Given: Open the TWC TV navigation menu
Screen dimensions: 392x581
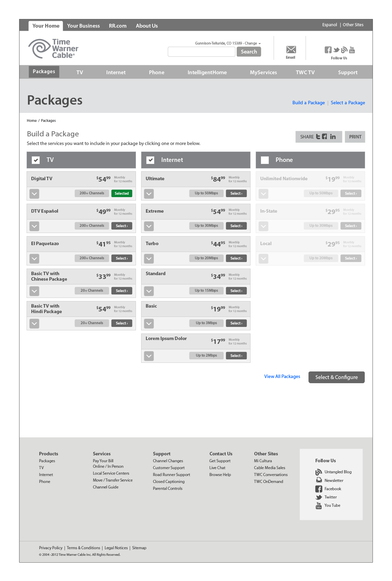Looking at the screenshot, I should [x=305, y=72].
